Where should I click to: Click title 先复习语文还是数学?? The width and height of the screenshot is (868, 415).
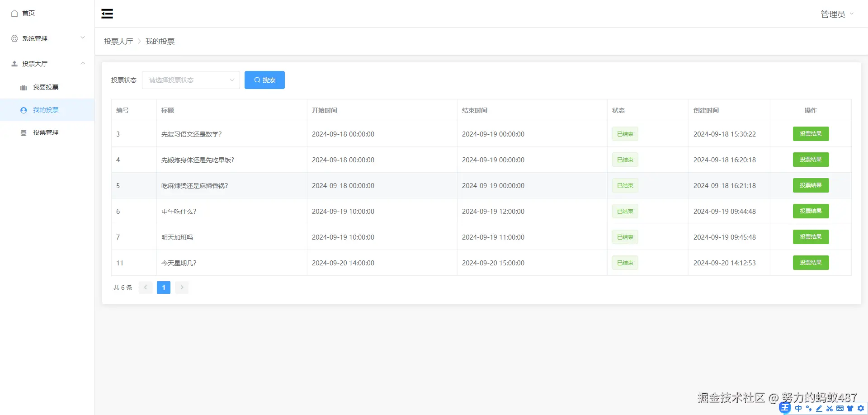tap(192, 134)
